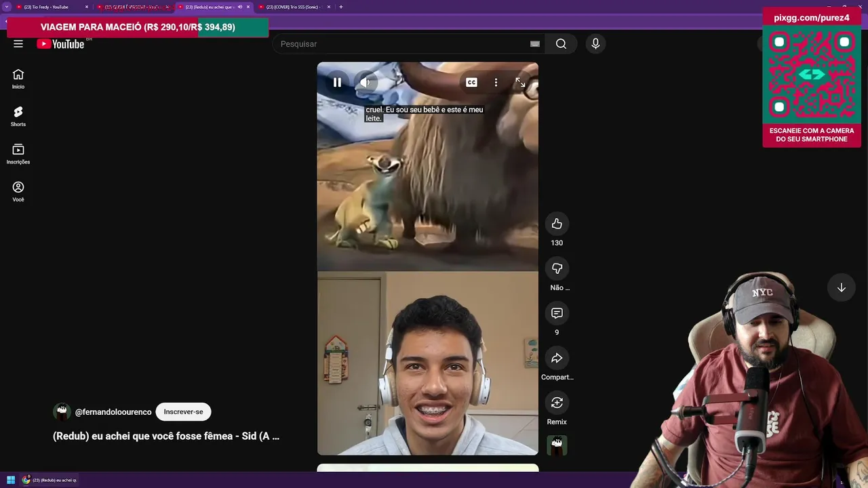The width and height of the screenshot is (868, 488).
Task: Open Shorts from the sidebar
Action: click(18, 117)
